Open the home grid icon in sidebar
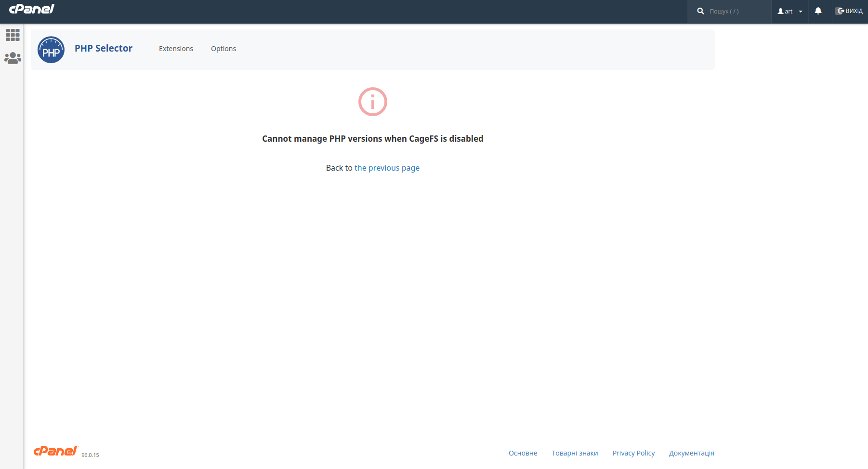The image size is (868, 469). [x=13, y=35]
